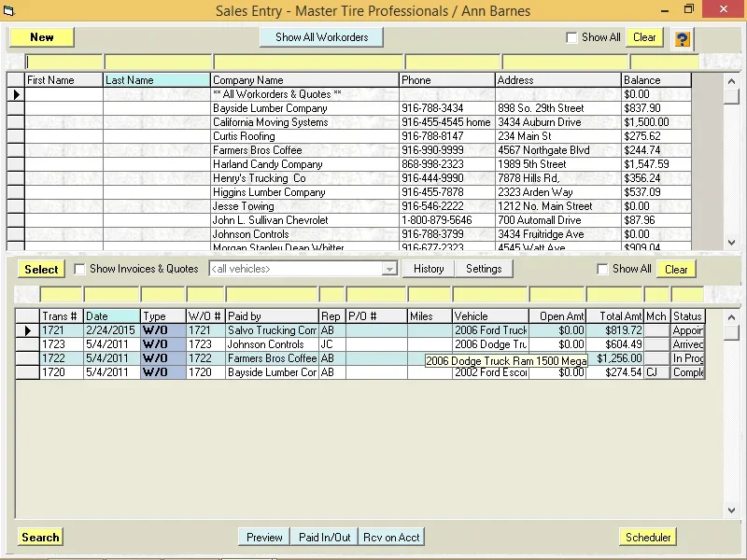Sort customers by Company Name header
Viewport: 747px width, 560px height.
pyautogui.click(x=305, y=80)
